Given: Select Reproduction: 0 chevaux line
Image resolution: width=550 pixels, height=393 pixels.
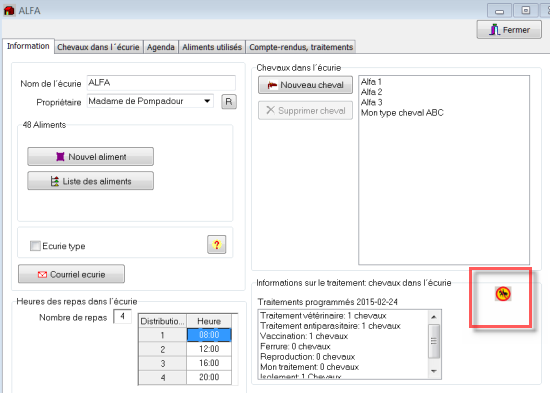Looking at the screenshot, I should (307, 357).
